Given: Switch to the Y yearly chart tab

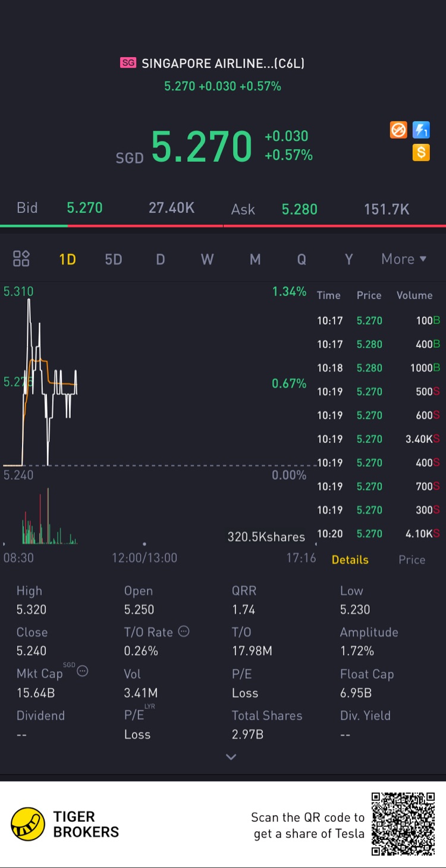Looking at the screenshot, I should pos(349,259).
